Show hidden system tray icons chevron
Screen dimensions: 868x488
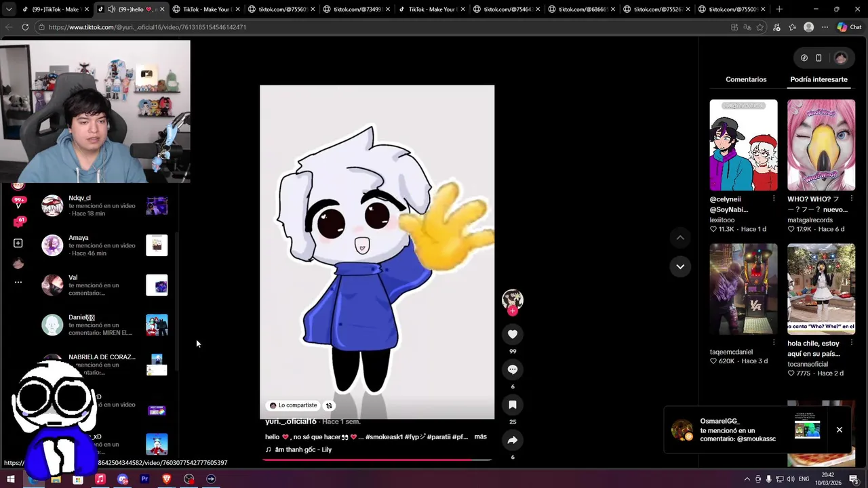747,479
